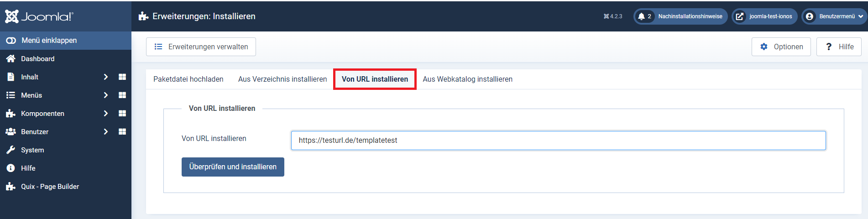This screenshot has height=219, width=868.
Task: Click the external link icon
Action: coord(740,16)
